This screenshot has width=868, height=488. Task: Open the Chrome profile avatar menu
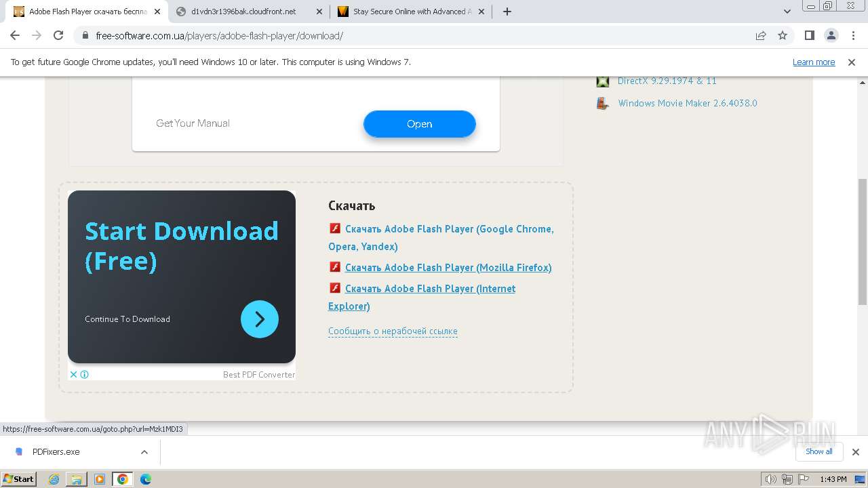coord(831,35)
